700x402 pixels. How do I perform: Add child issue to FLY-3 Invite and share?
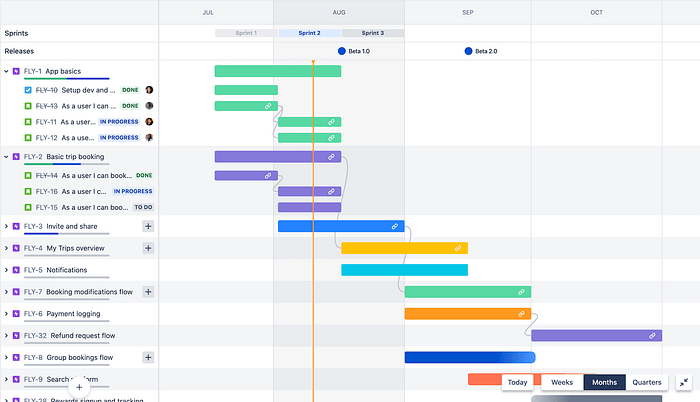coord(148,226)
